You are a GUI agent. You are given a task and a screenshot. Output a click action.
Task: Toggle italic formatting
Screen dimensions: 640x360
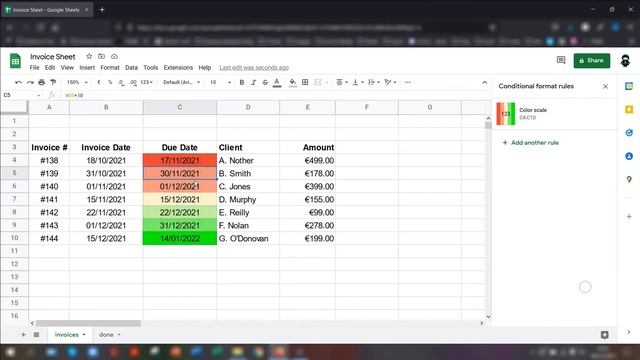coord(253,82)
